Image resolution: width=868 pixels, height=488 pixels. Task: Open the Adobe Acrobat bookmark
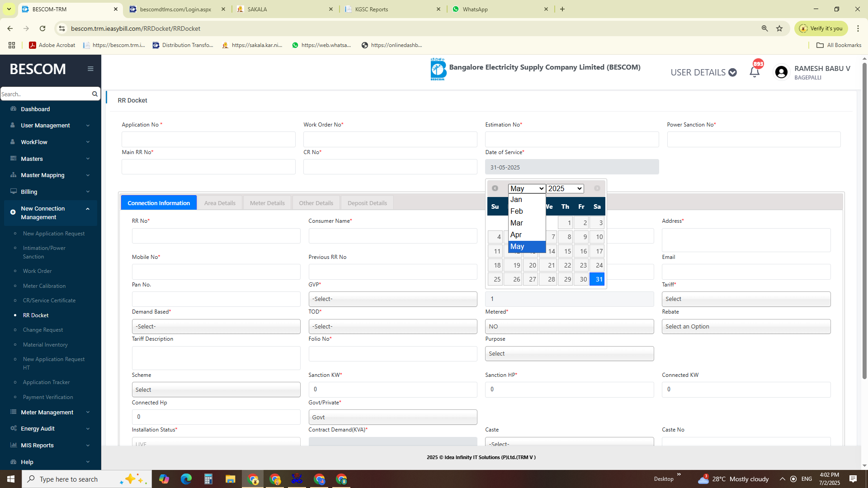(52, 45)
